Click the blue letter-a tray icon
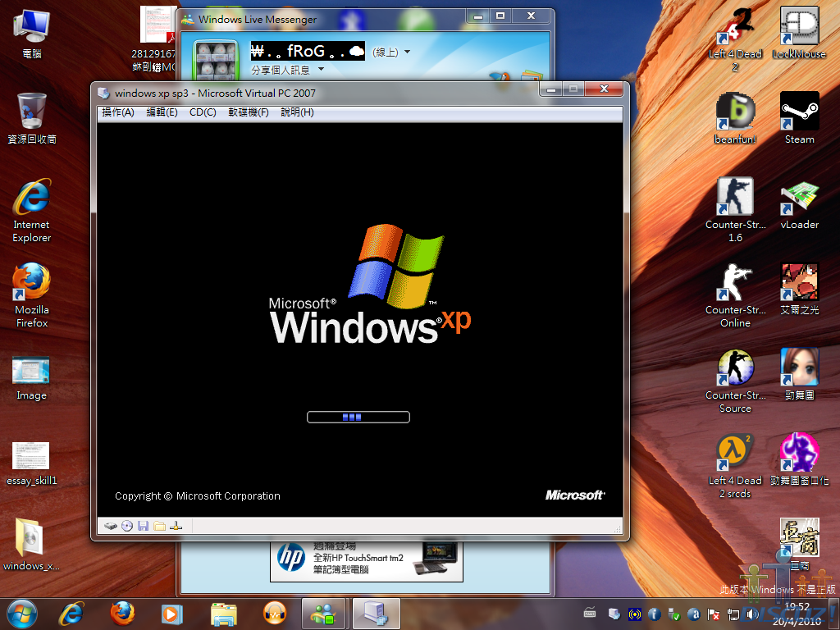This screenshot has width=840, height=630. (694, 614)
